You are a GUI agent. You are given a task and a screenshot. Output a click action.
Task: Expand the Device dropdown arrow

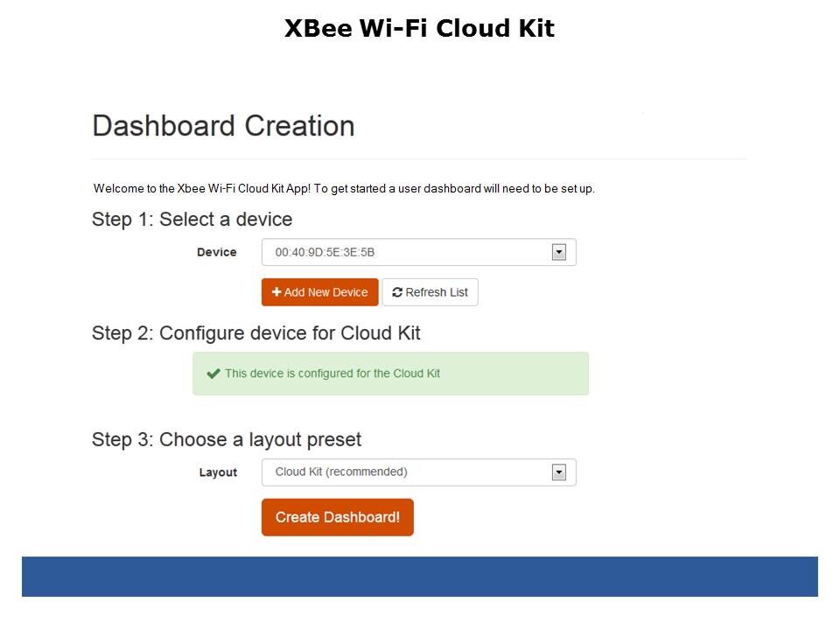[x=559, y=252]
